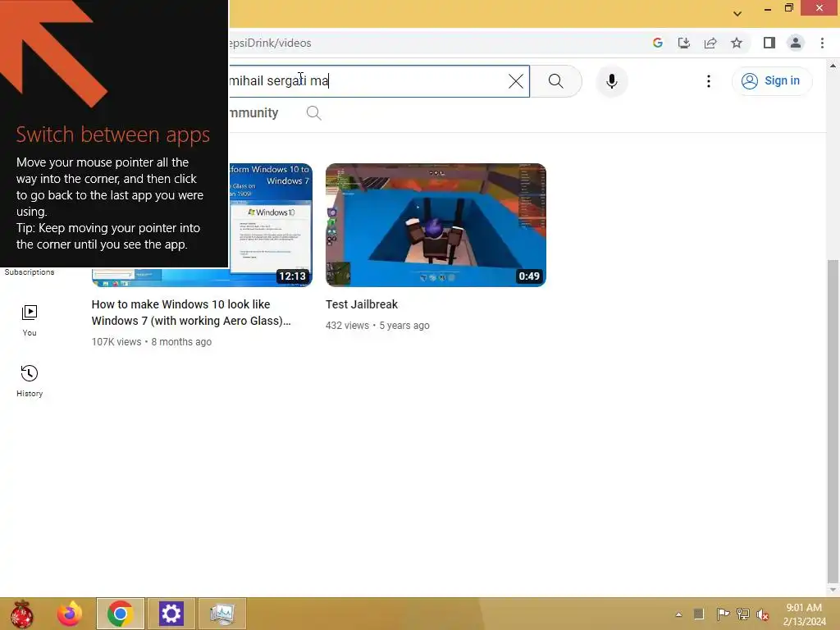This screenshot has width=840, height=630.
Task: Open the Community tab
Action: [253, 113]
